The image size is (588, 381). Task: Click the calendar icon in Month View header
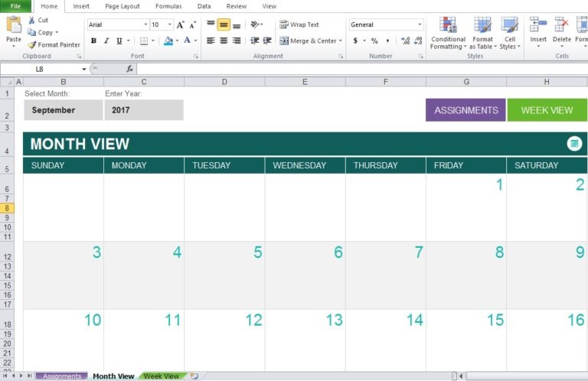tap(574, 144)
